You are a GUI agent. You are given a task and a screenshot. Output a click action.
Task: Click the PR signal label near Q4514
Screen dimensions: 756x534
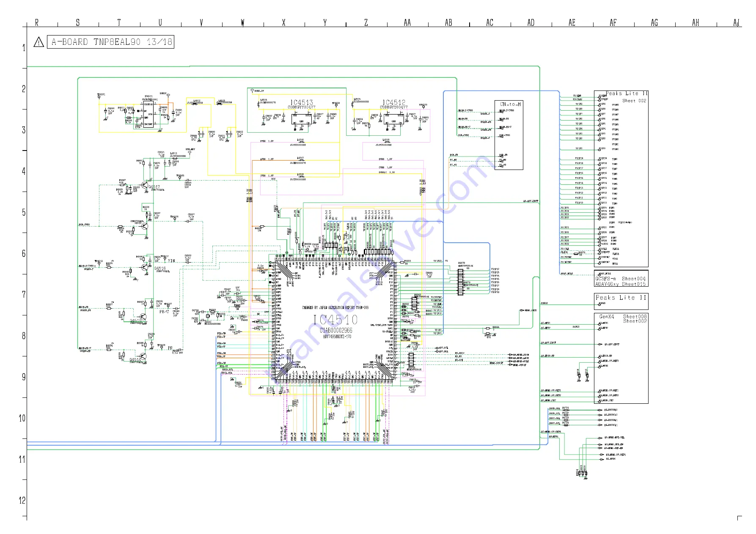coord(170,348)
